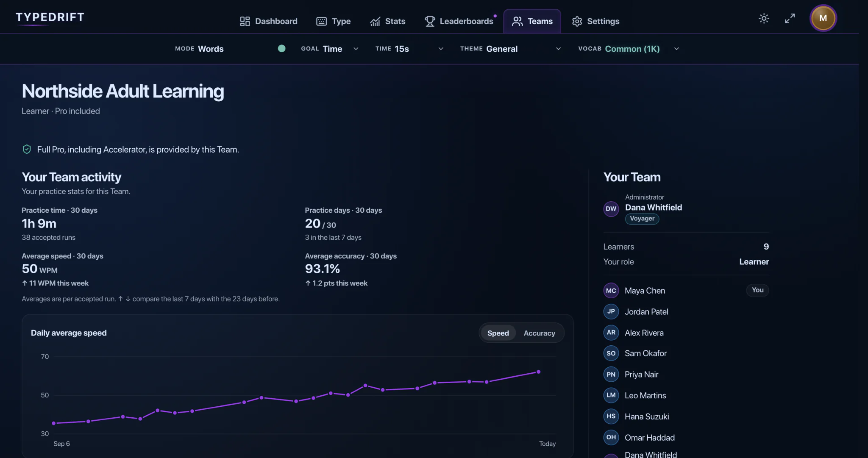Open the Settings tab
The image size is (868, 458).
coord(595,21)
